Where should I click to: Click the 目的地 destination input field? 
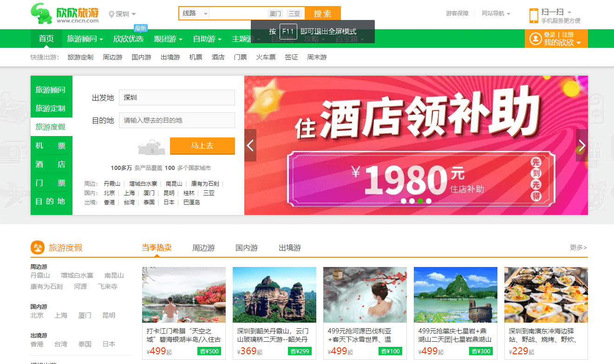(177, 120)
